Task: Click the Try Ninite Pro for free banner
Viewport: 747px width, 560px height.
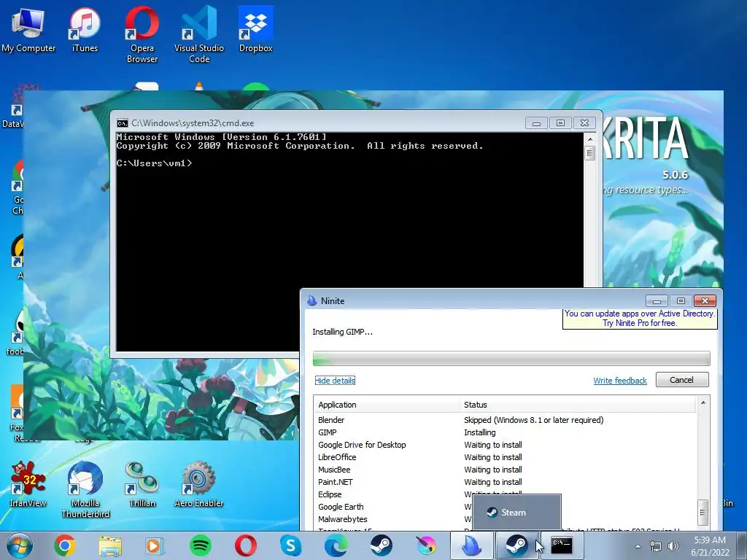Action: (x=640, y=319)
